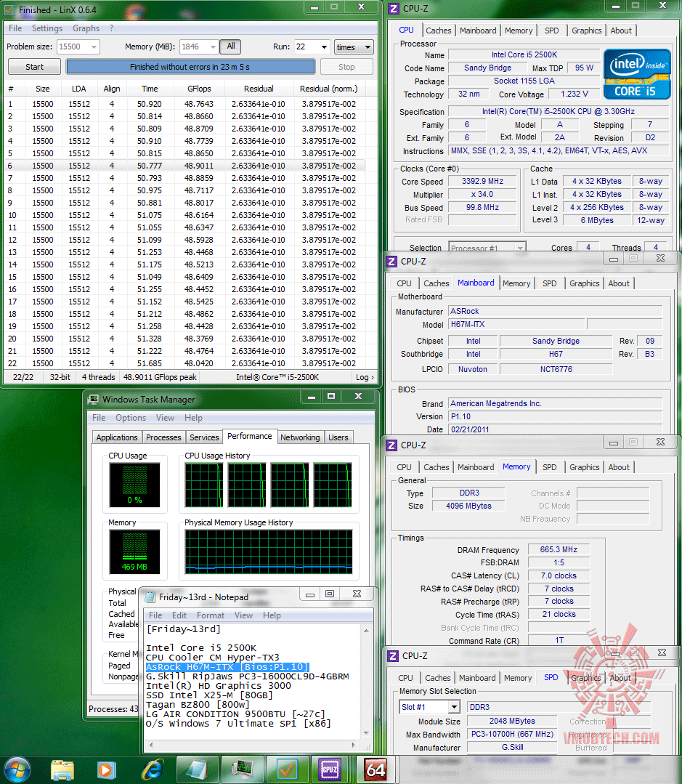Click the Task Manager title bar icon
The width and height of the screenshot is (682, 784).
[93, 400]
